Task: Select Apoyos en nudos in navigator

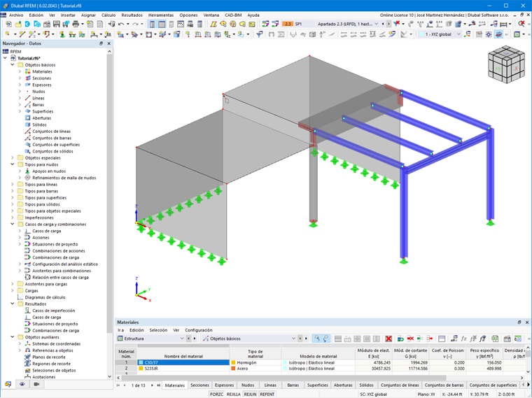Action: [x=49, y=171]
